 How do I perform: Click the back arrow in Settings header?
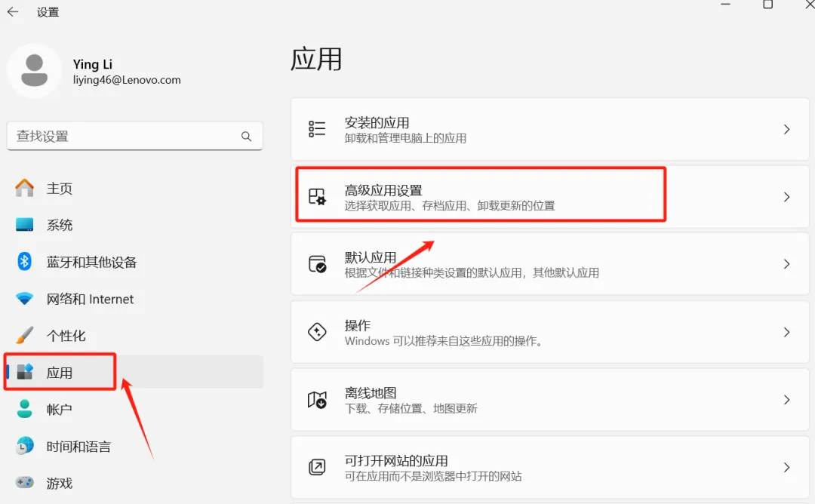(13, 12)
